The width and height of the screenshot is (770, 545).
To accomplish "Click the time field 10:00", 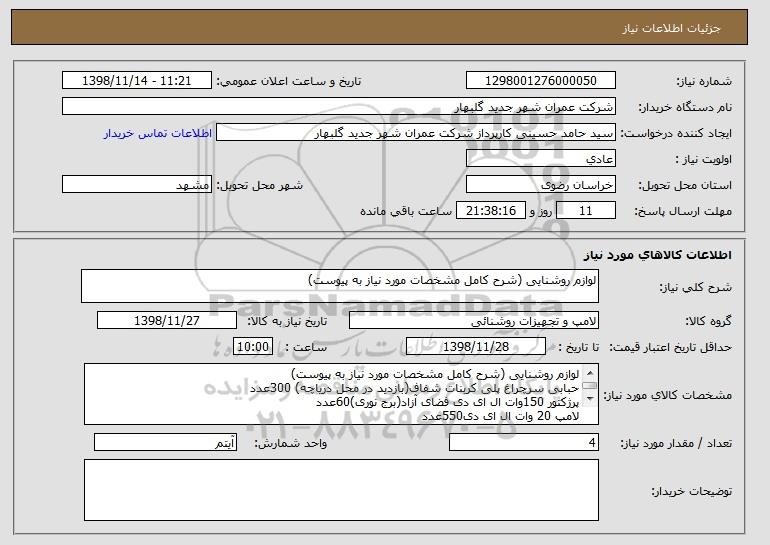I will (253, 347).
